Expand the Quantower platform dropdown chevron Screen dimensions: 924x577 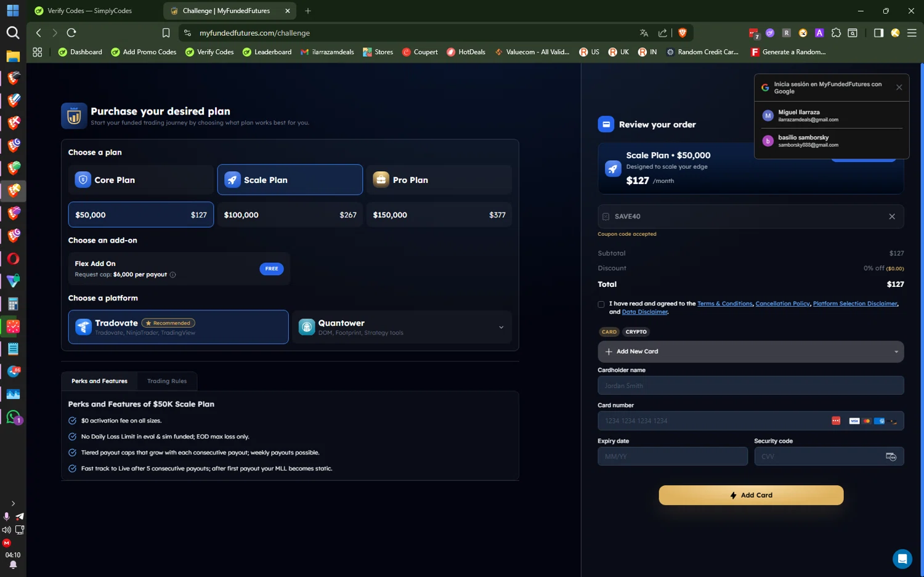tap(501, 327)
